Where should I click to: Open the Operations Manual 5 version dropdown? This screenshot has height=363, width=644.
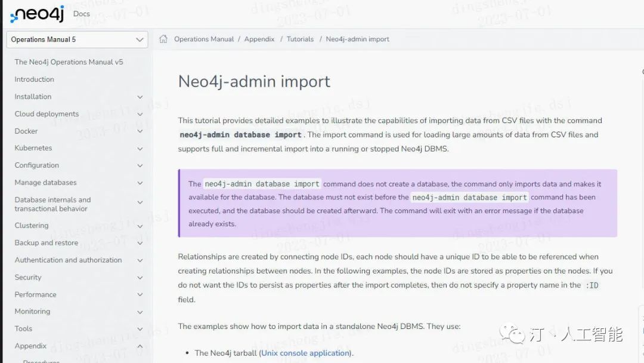[x=77, y=39]
